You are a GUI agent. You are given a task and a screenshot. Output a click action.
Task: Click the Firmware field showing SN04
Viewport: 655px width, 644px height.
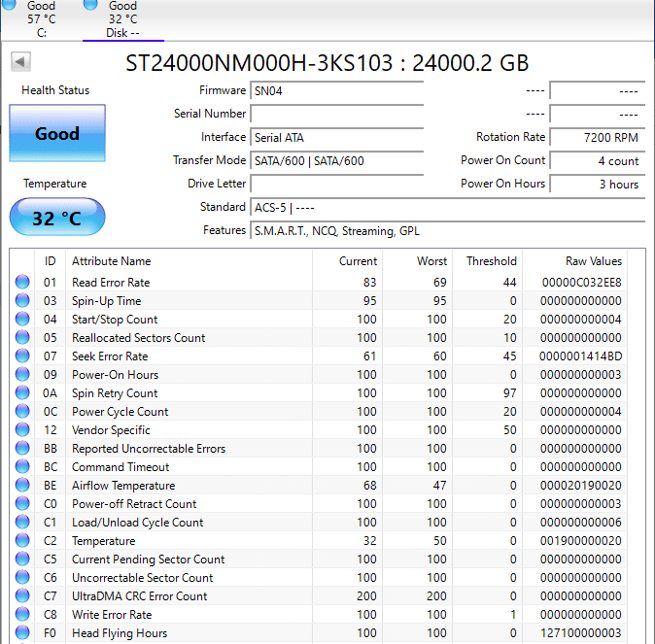(336, 90)
